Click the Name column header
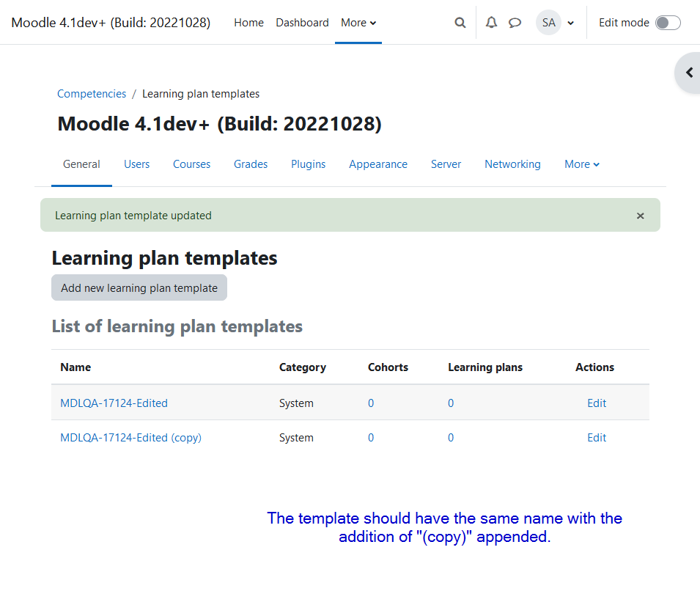Screen dimensions: 700x594 click(x=75, y=367)
